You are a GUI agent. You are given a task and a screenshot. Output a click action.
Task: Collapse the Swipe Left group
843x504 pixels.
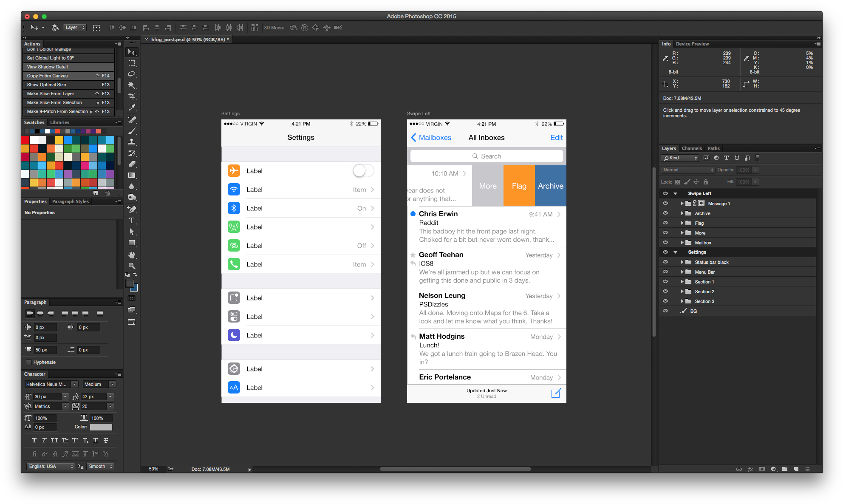coord(675,194)
